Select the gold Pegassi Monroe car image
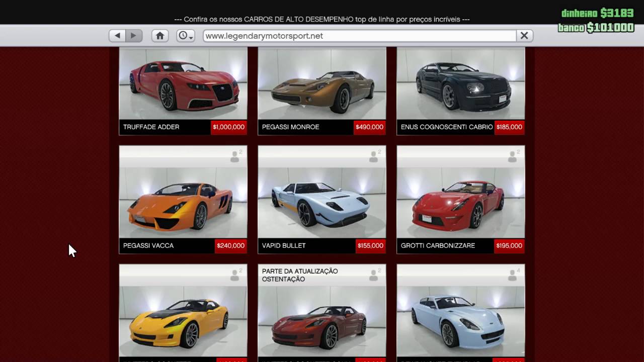This screenshot has width=644, height=362. (x=322, y=83)
